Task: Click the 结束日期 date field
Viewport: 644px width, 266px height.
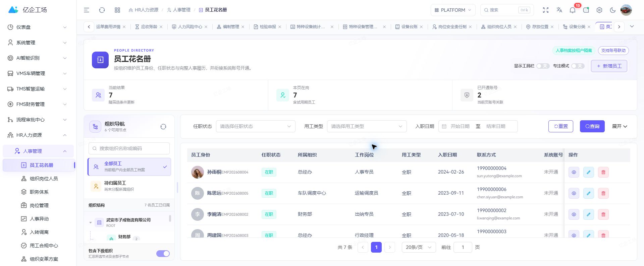Action: 496,126
